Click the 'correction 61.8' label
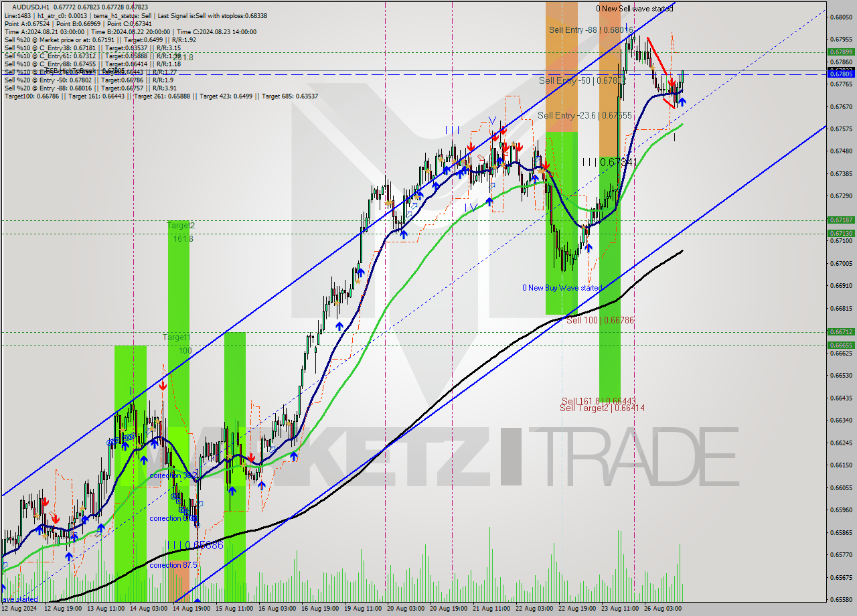 [x=172, y=518]
